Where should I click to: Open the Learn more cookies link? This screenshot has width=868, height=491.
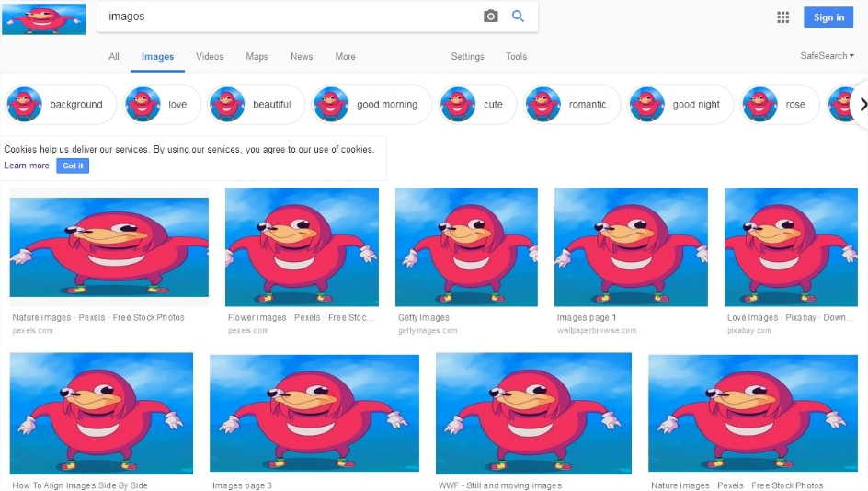[27, 166]
